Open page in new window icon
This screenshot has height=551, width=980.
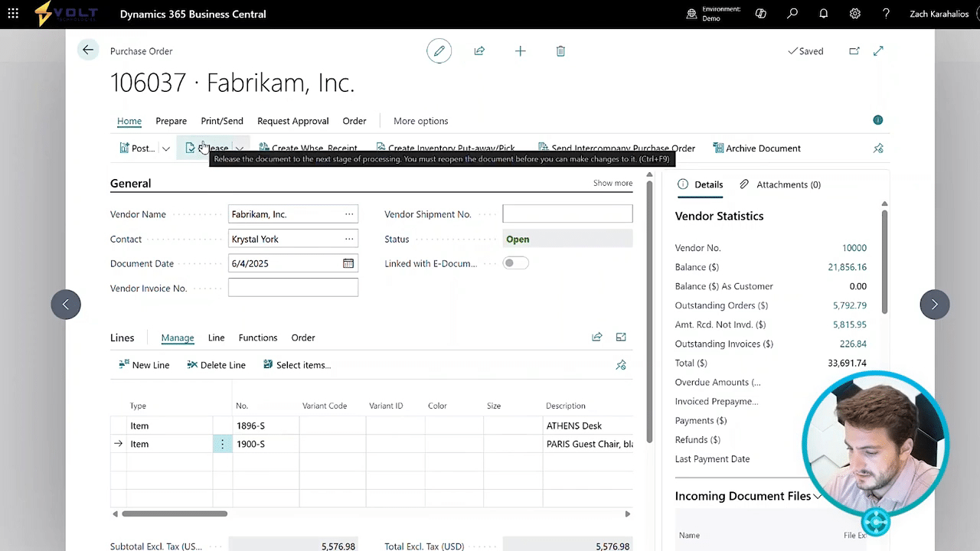pos(854,51)
